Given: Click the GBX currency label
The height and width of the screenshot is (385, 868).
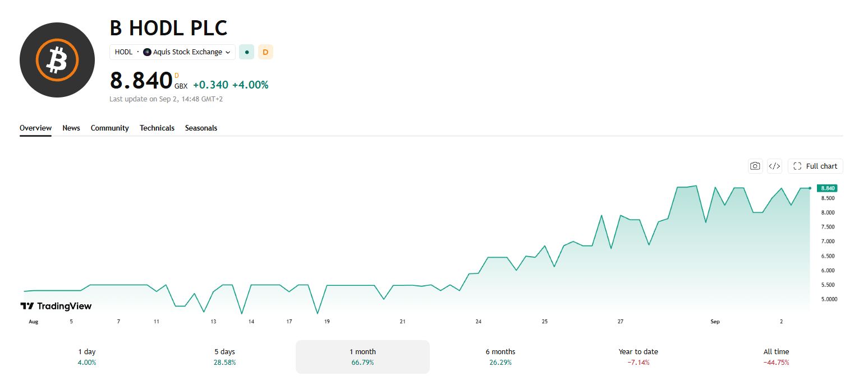Looking at the screenshot, I should point(181,86).
